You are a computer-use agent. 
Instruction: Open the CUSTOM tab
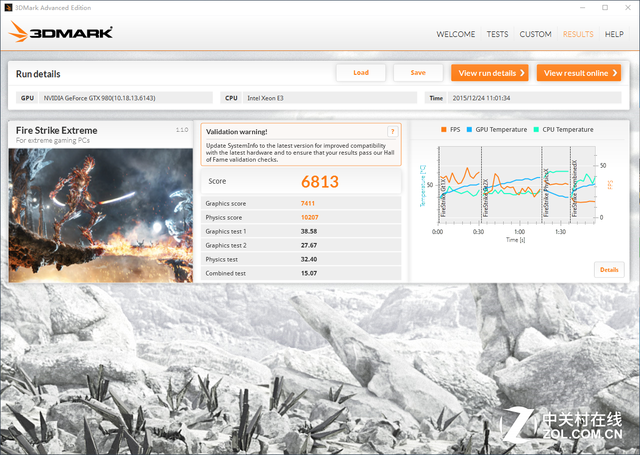click(535, 34)
